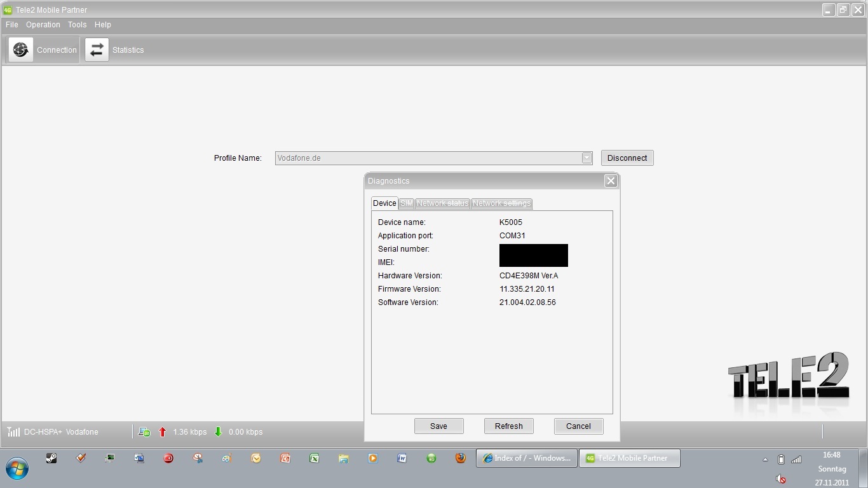Click Refresh in Diagnostics dialog
This screenshot has height=488, width=868.
tap(508, 426)
